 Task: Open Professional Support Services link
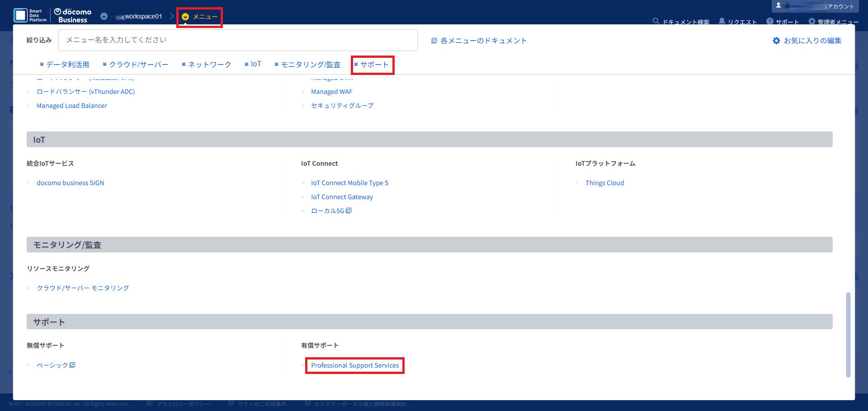click(355, 365)
